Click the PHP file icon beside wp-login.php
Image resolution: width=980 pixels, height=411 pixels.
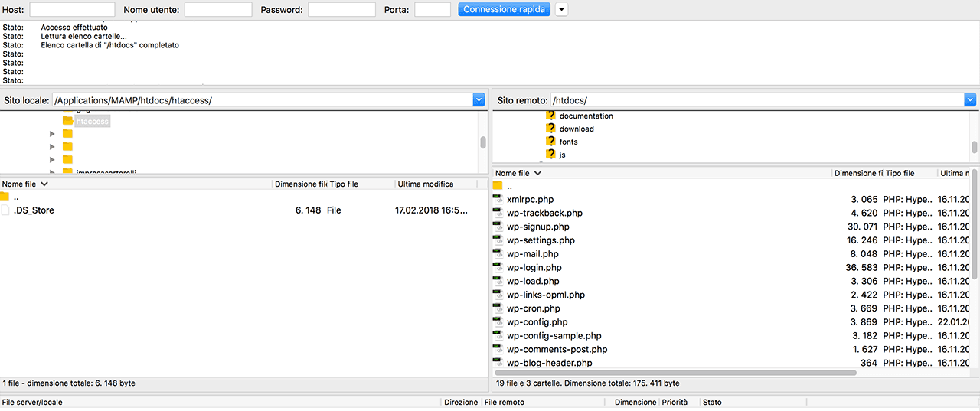click(x=498, y=267)
